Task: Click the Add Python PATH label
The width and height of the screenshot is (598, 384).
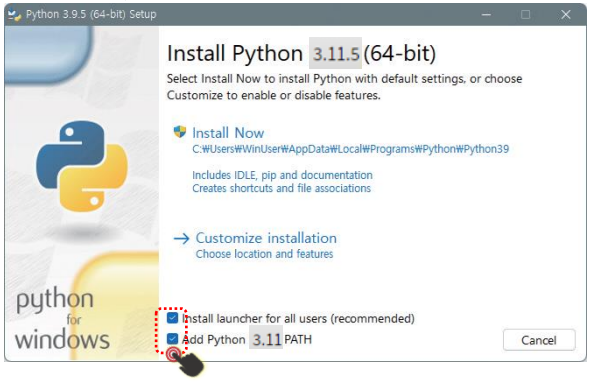Action: click(x=247, y=339)
